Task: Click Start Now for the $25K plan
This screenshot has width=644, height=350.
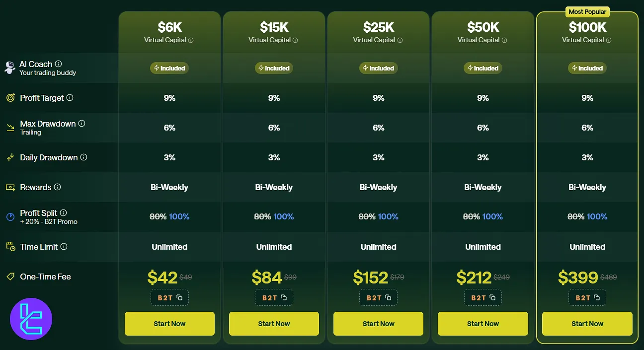Action: (x=378, y=324)
